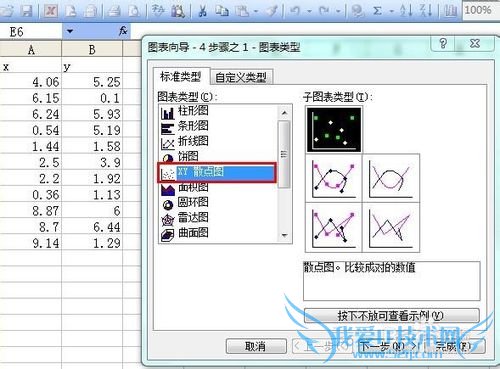Click the Undo arrow icon
This screenshot has height=369, width=500.
coord(295,11)
